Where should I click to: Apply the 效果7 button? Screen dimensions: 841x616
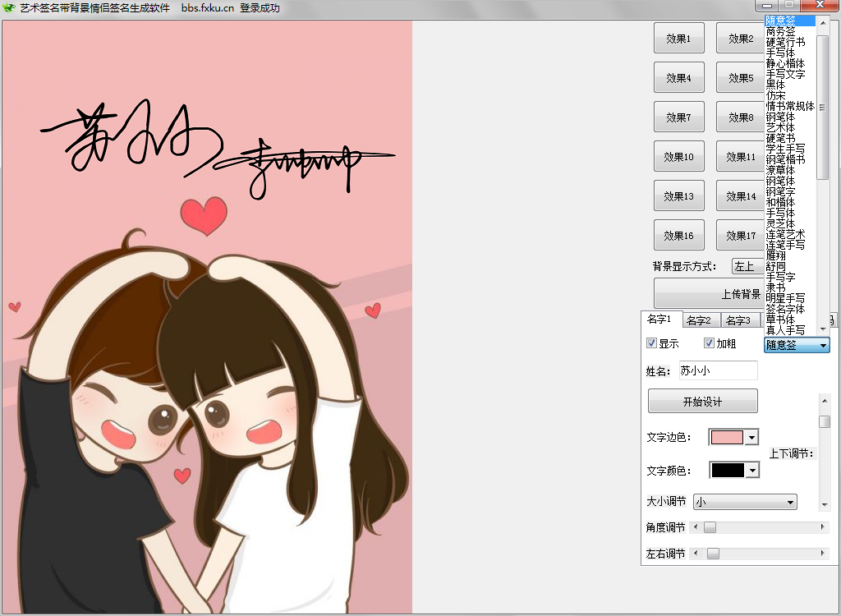679,117
